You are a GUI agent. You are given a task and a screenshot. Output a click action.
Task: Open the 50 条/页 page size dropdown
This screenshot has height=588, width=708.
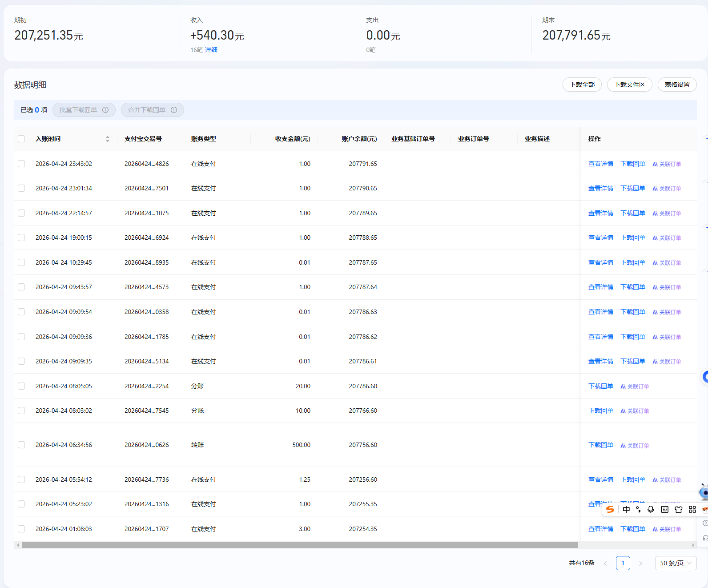675,563
